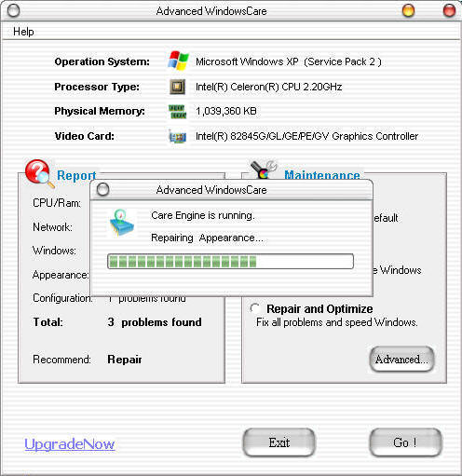Follow the UpgradeNow link
This screenshot has width=462, height=476.
click(70, 444)
